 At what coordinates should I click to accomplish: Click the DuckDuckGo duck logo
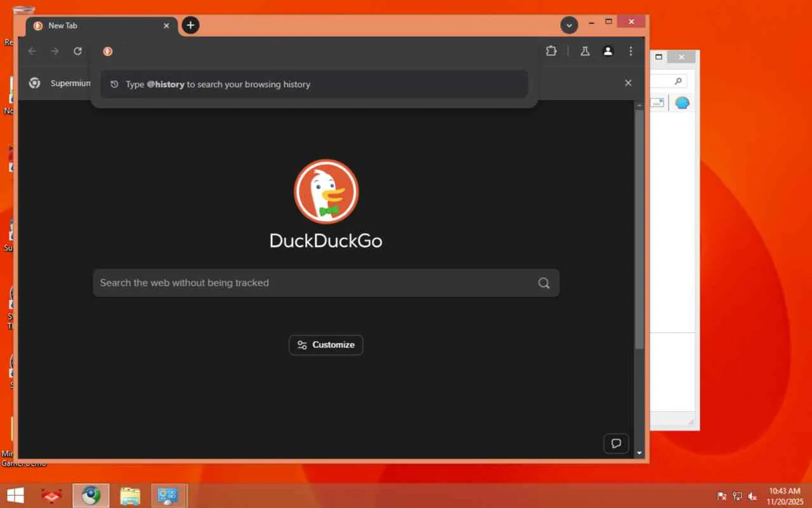pyautogui.click(x=326, y=191)
